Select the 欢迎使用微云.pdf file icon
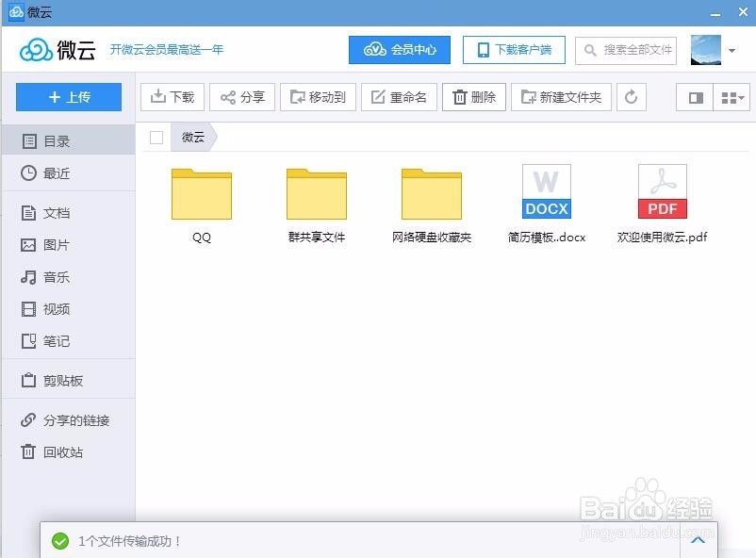The width and height of the screenshot is (756, 558). [663, 191]
